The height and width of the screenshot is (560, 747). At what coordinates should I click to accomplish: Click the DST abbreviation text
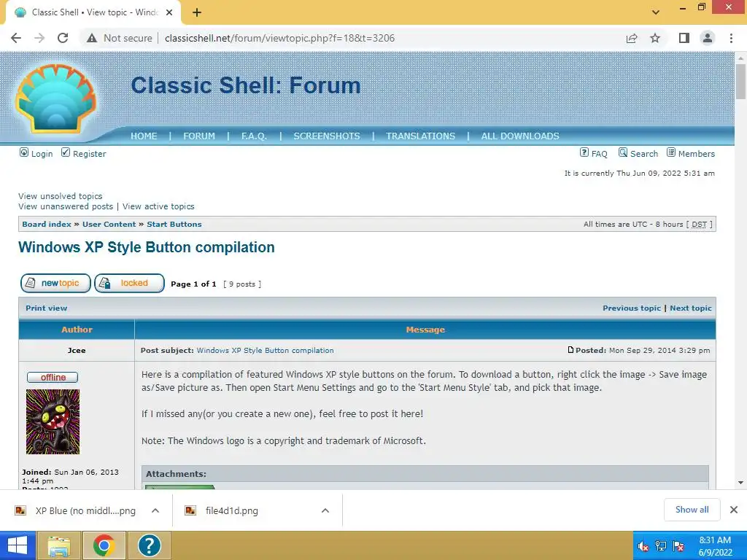(x=699, y=225)
